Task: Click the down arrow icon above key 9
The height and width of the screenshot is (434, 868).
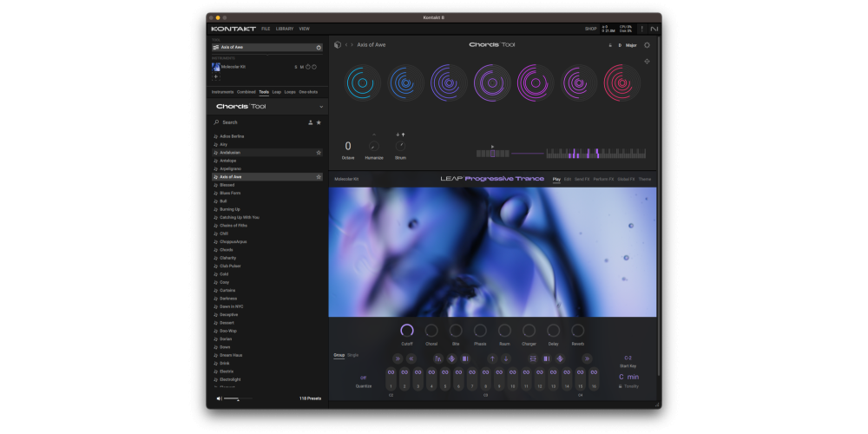Action: (505, 358)
